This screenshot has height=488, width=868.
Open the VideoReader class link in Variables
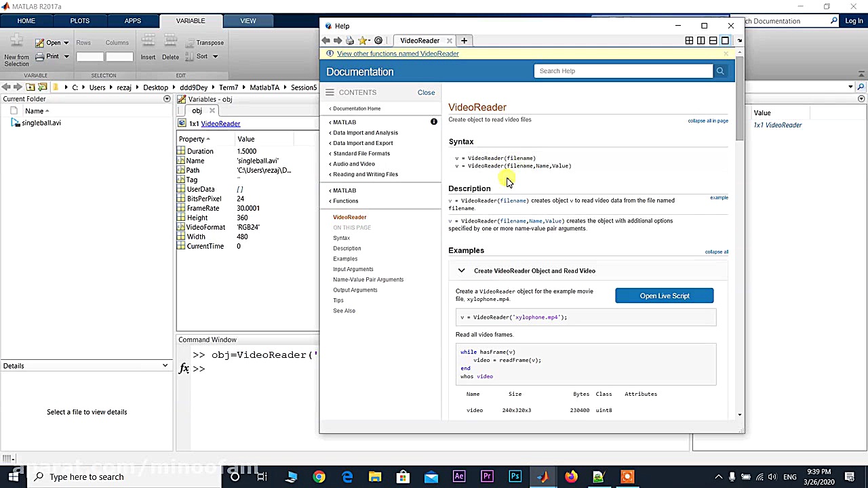pyautogui.click(x=220, y=123)
